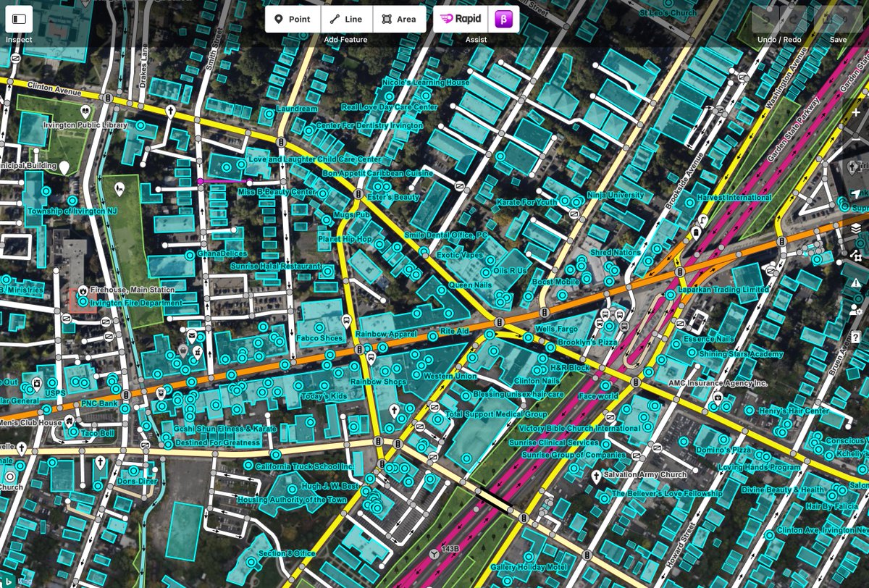The width and height of the screenshot is (869, 588).
Task: Select the Area add-feature tool
Action: click(x=400, y=20)
